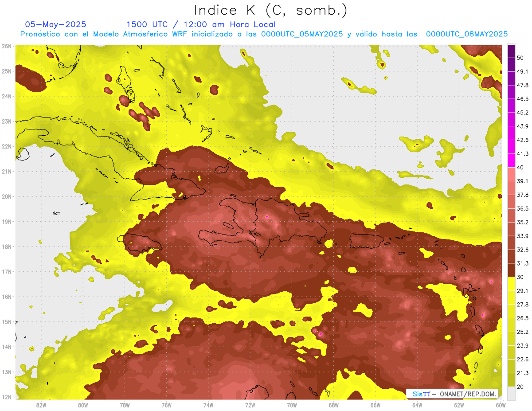Click the "49.1" colorbar value

522,71
